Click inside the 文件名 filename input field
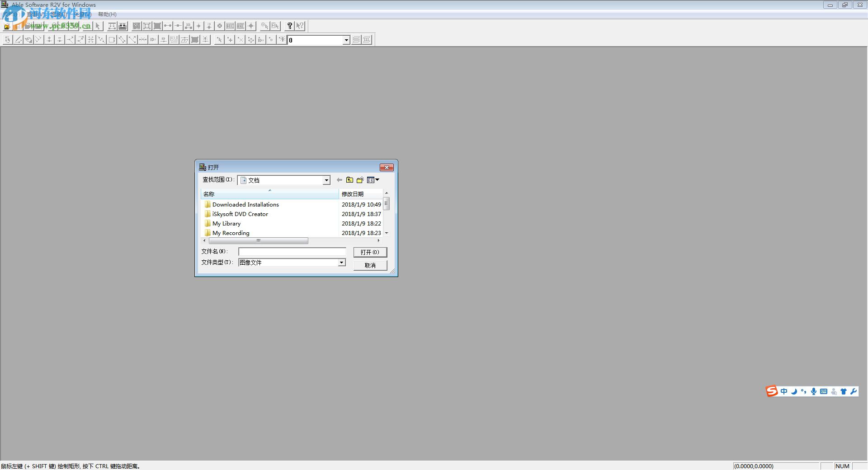 click(x=292, y=252)
